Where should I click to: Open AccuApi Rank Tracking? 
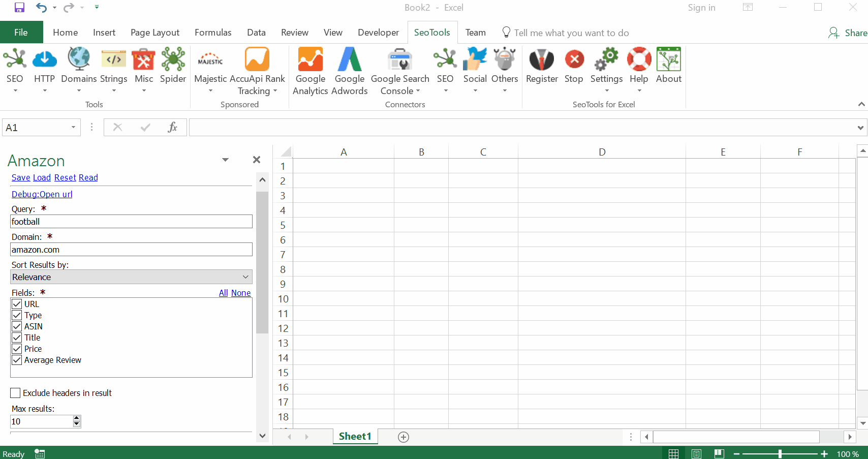[x=257, y=59]
